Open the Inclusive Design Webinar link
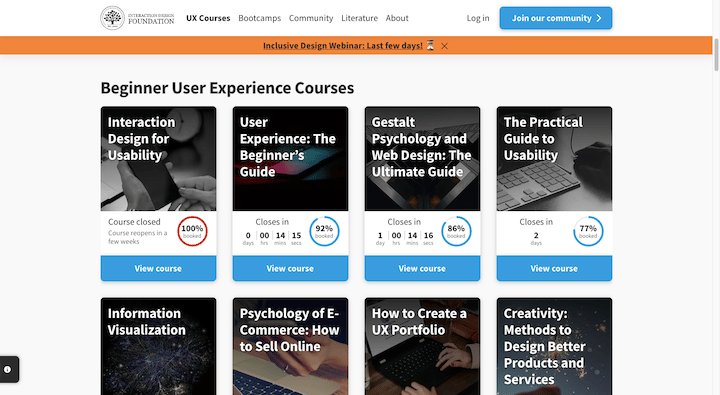The image size is (720, 395). click(343, 45)
